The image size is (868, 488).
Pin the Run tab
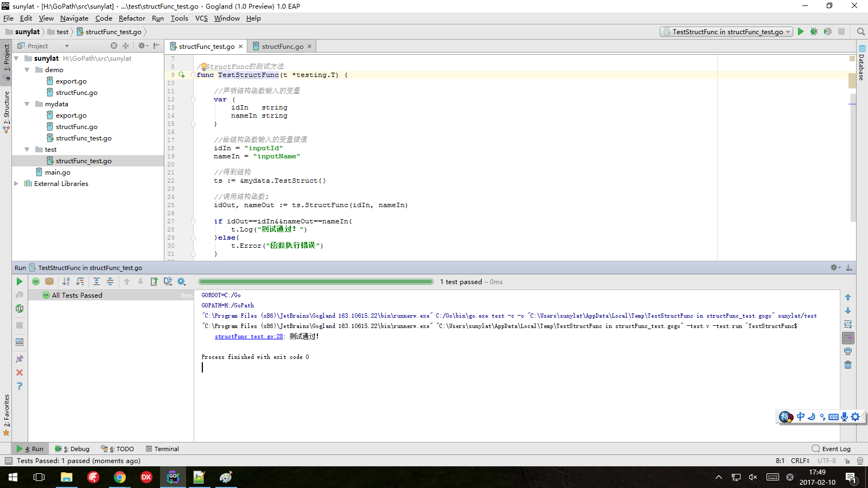coord(20,359)
